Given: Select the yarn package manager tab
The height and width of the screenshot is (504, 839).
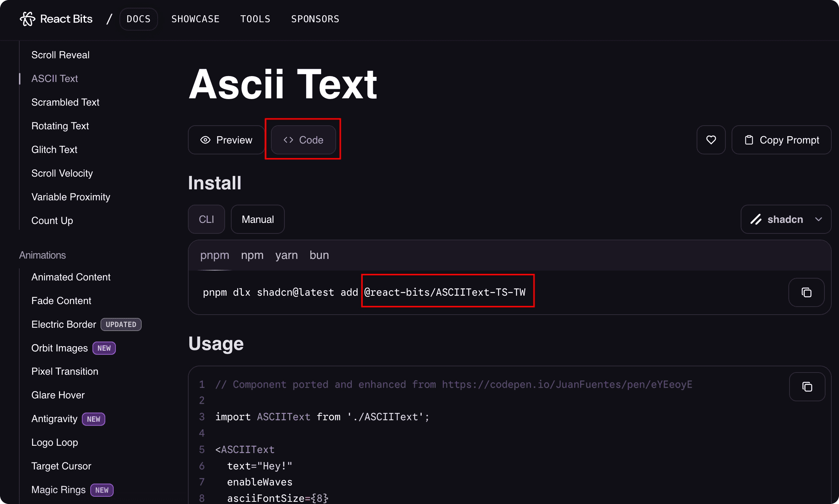Looking at the screenshot, I should point(287,255).
